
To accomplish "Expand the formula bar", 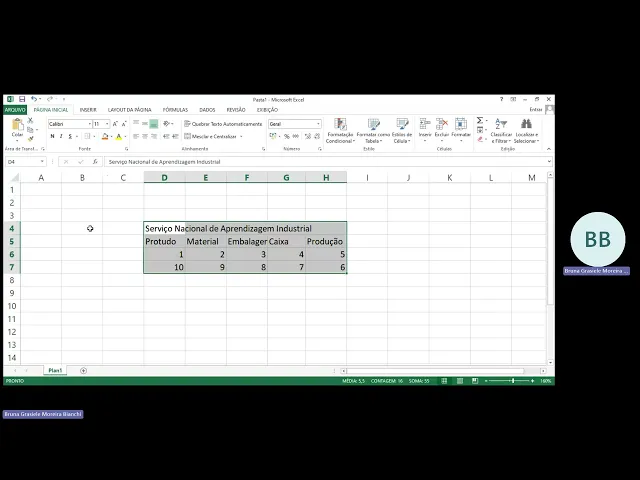I will pos(549,162).
